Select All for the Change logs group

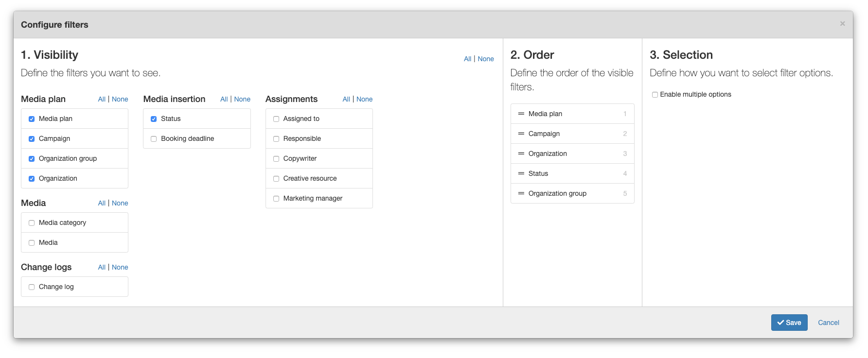click(101, 267)
